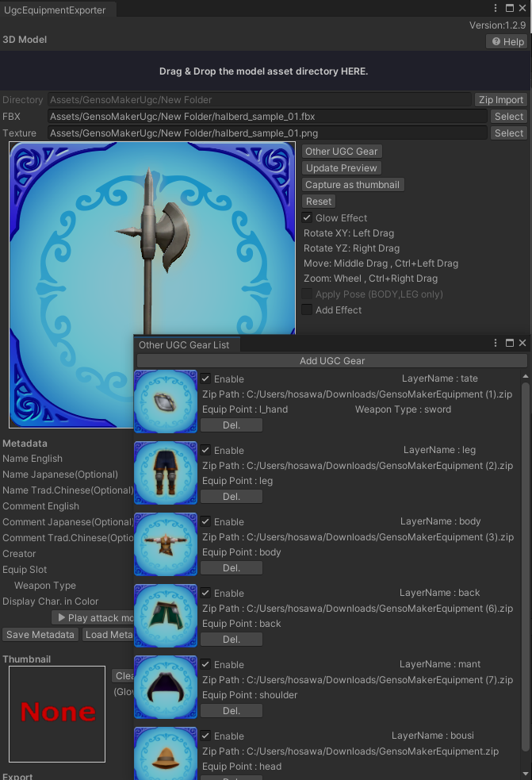The height and width of the screenshot is (780, 532).
Task: Click Capture as thumbnail button
Action: (353, 185)
